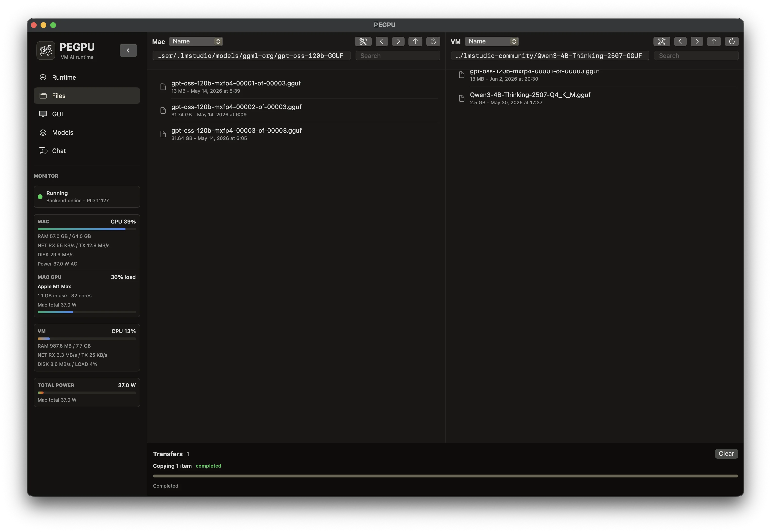Viewport: 771px width, 532px height.
Task: Click the Chat bubbles icon in sidebar
Action: click(43, 151)
